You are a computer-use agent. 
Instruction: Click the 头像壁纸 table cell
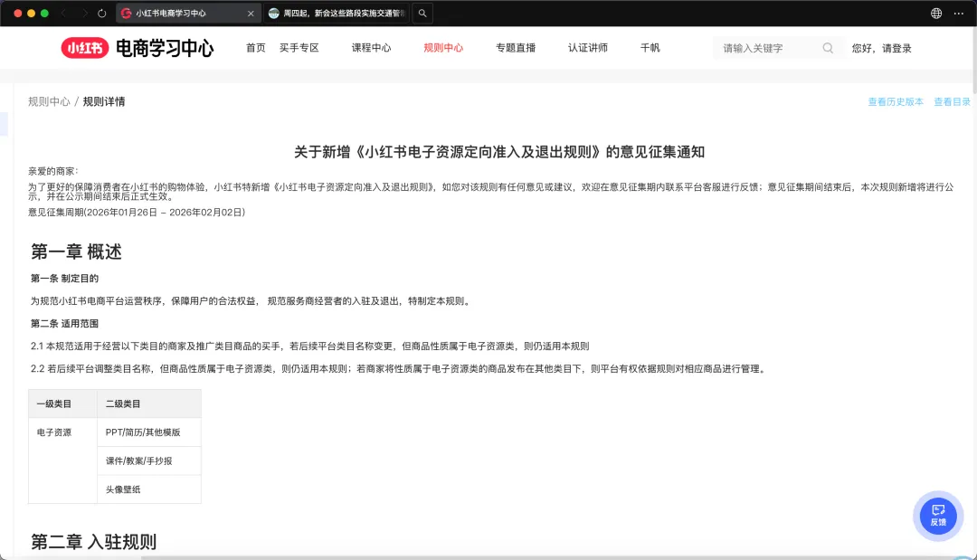(149, 489)
